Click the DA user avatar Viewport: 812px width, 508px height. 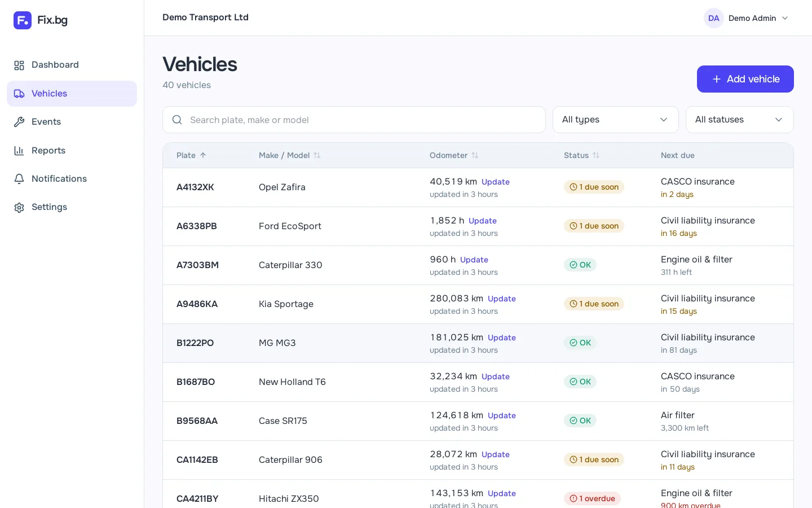714,18
